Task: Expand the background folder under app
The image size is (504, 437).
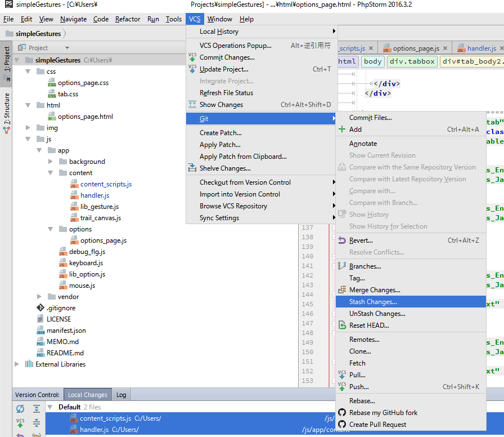Action: click(51, 161)
